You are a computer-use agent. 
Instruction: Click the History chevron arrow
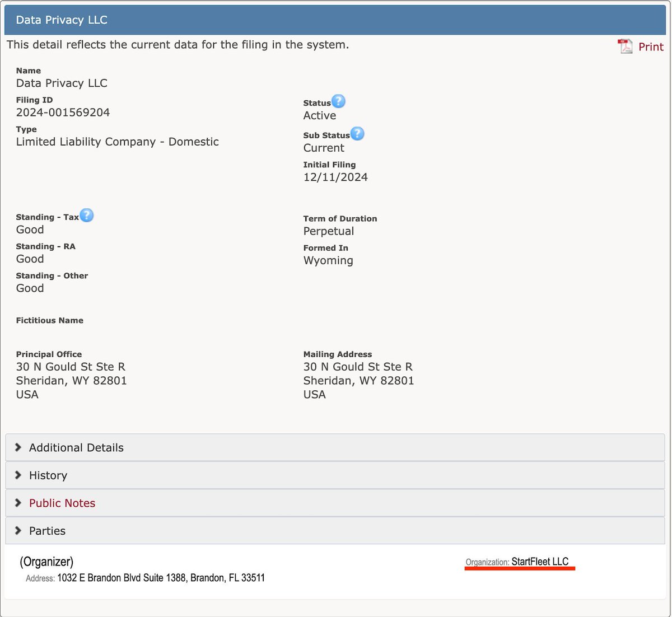18,475
